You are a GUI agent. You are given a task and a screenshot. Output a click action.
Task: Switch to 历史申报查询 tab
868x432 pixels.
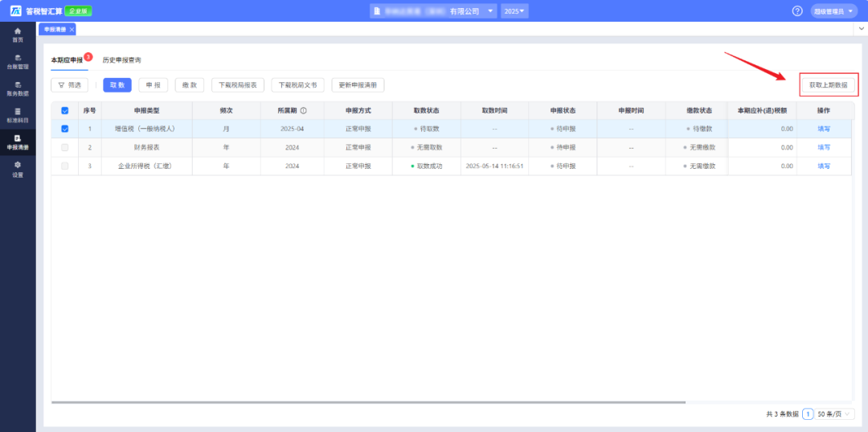pos(121,60)
